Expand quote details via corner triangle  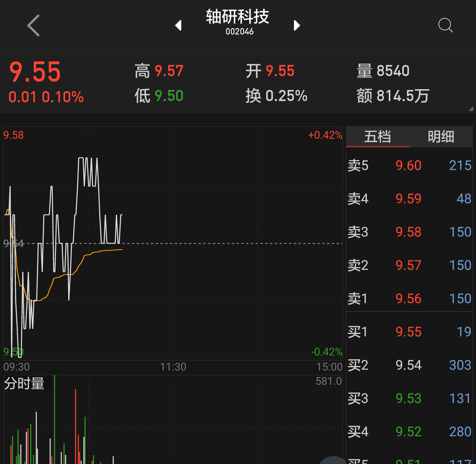click(471, 108)
